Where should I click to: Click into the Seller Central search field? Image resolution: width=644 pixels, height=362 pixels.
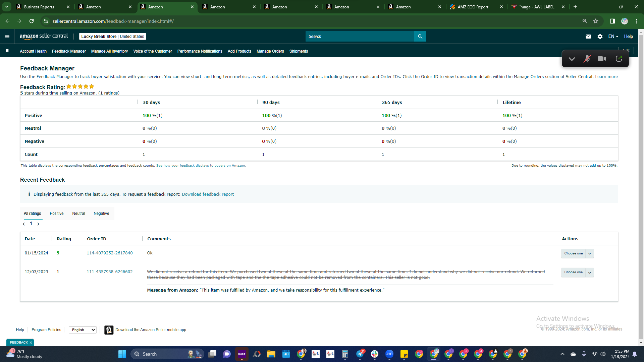[360, 37]
